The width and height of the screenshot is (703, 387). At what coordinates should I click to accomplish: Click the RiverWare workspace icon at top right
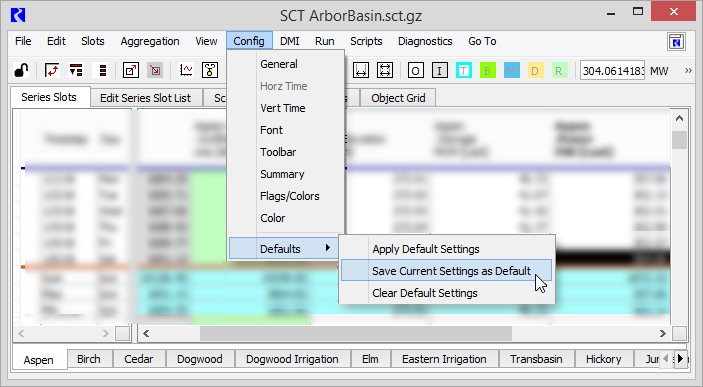coord(676,42)
